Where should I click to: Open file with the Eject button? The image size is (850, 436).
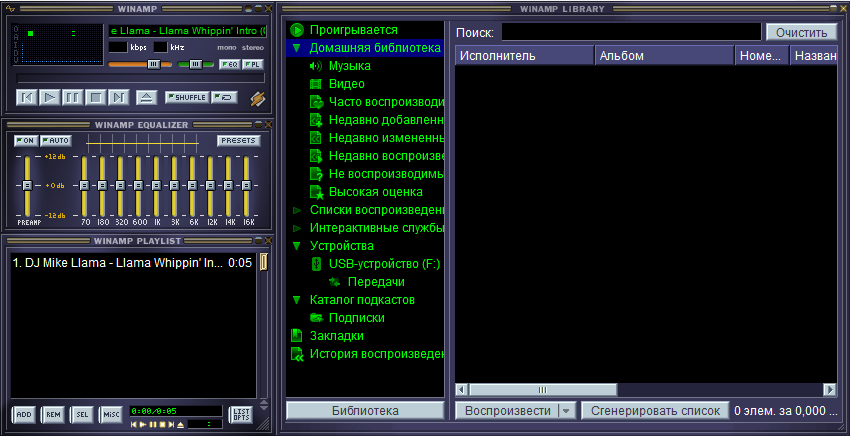click(x=146, y=98)
